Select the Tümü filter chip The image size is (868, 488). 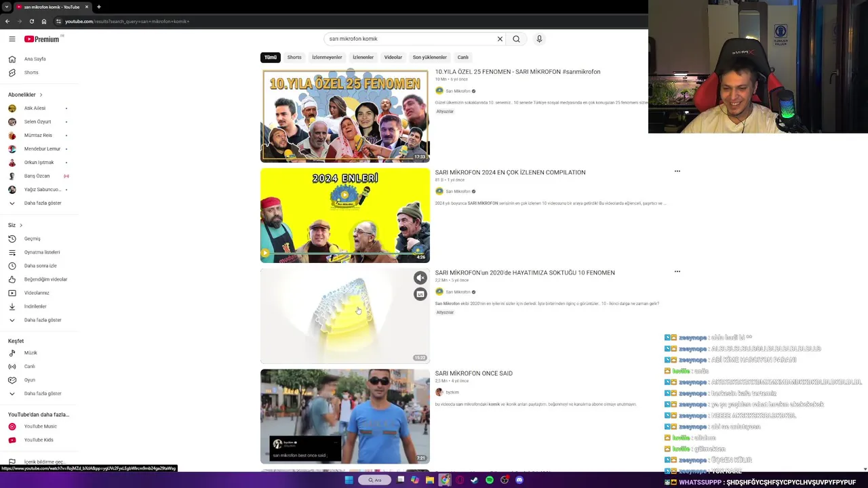click(271, 58)
